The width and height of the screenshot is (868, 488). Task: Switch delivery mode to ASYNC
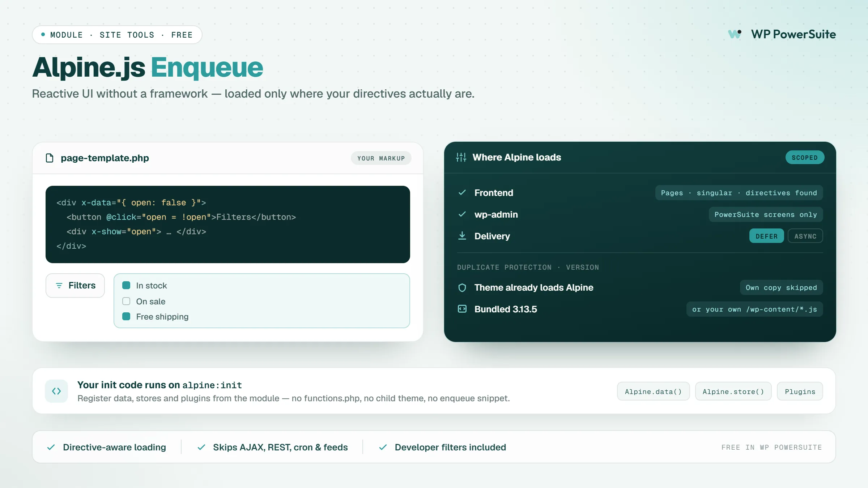805,236
